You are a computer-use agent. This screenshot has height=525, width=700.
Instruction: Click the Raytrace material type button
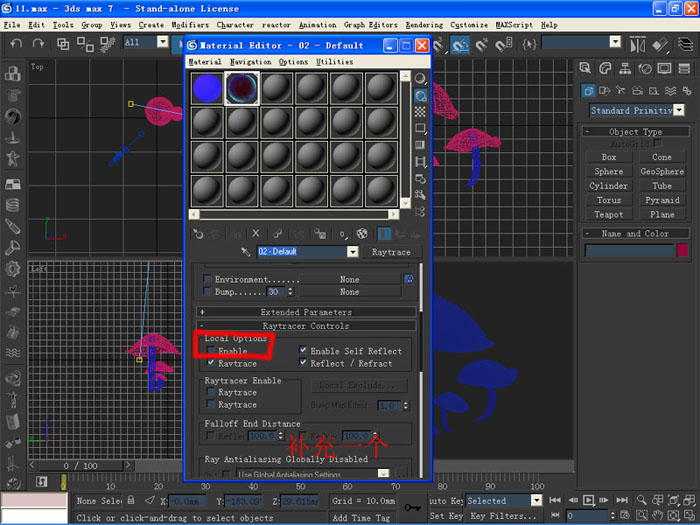pyautogui.click(x=391, y=252)
